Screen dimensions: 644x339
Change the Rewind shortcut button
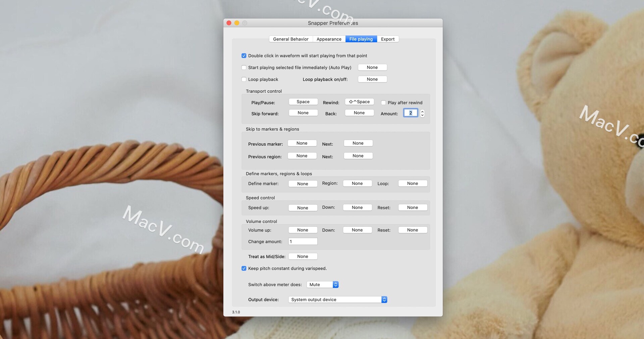coord(359,102)
